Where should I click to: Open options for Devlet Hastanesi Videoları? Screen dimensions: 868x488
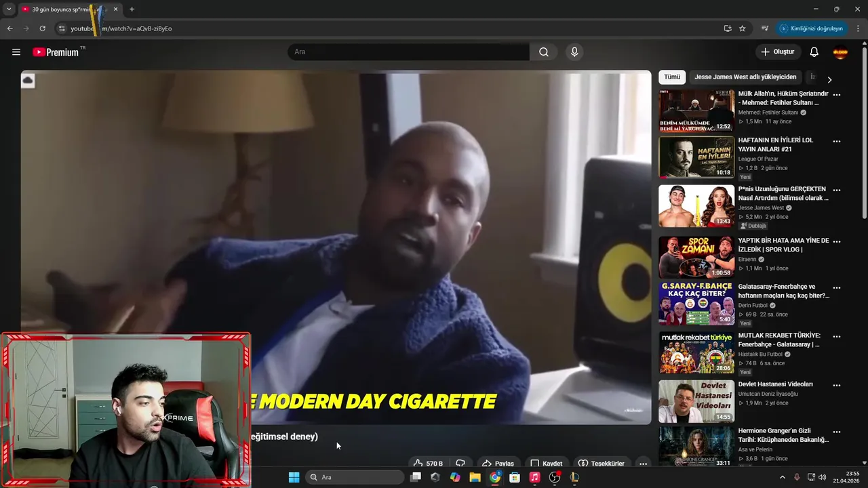click(x=836, y=386)
